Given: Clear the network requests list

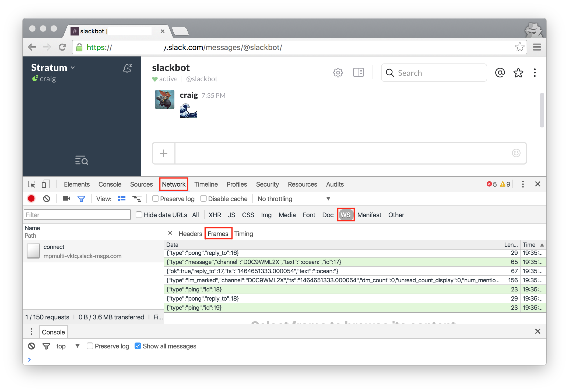Looking at the screenshot, I should pyautogui.click(x=47, y=198).
